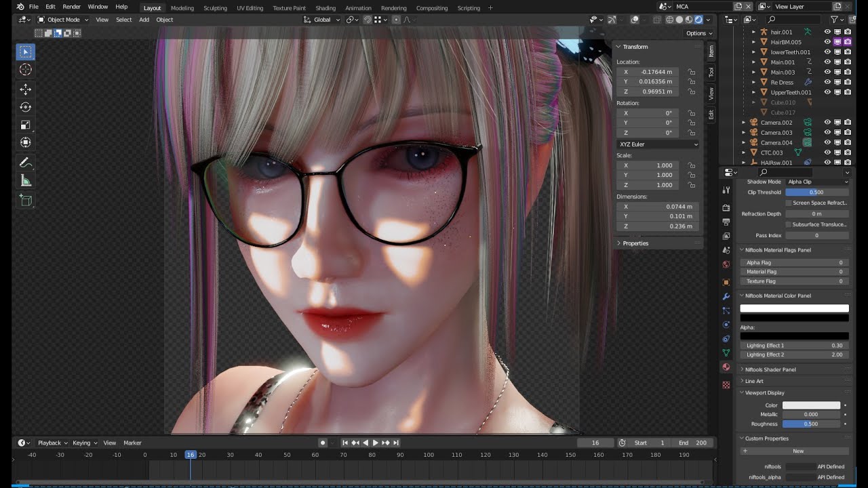Open the World properties tab icon

click(726, 265)
